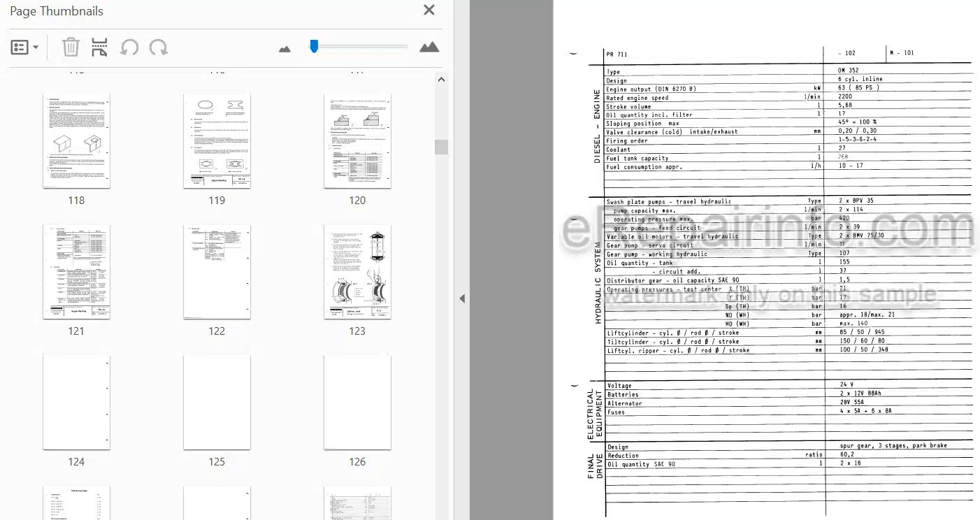Click '150 / 60 / 80' tiltcylinder value
The height and width of the screenshot is (520, 980).
click(862, 341)
